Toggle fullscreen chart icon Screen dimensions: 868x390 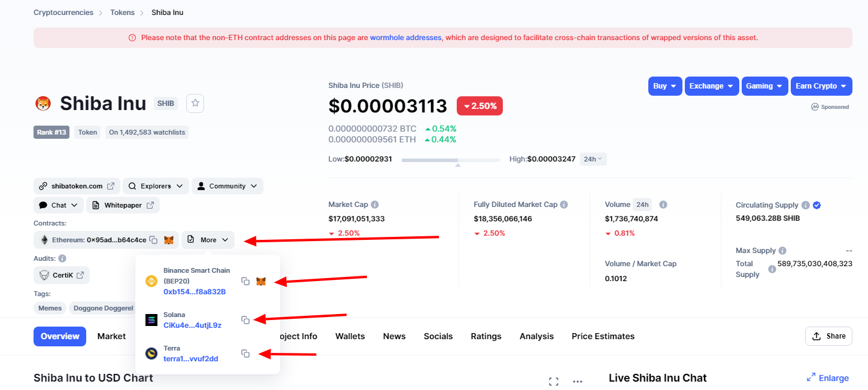(554, 382)
